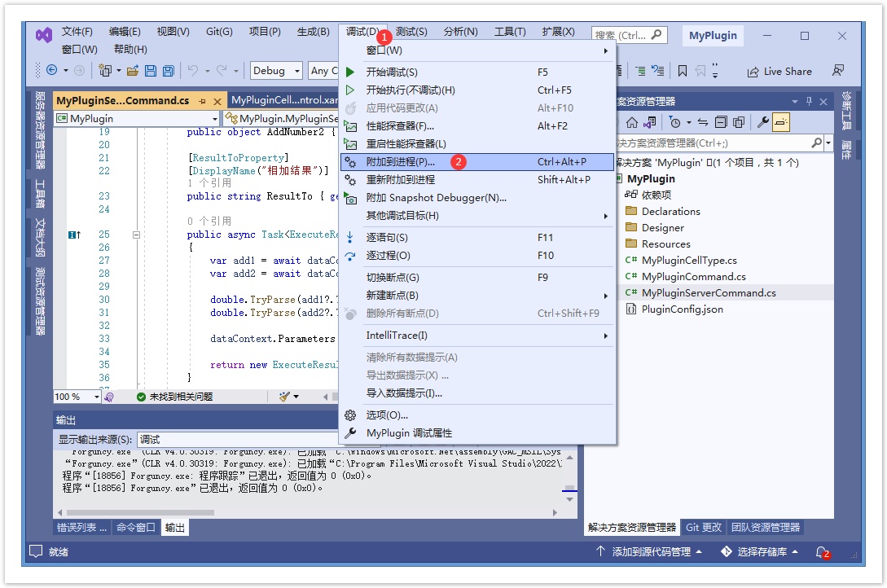Click the Save All toolbar icon

pyautogui.click(x=168, y=71)
